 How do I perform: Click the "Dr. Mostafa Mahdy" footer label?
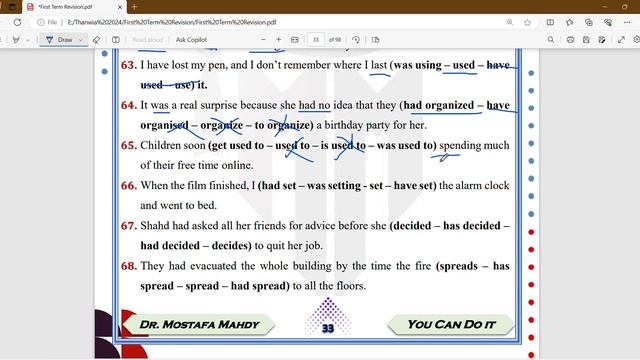point(199,324)
